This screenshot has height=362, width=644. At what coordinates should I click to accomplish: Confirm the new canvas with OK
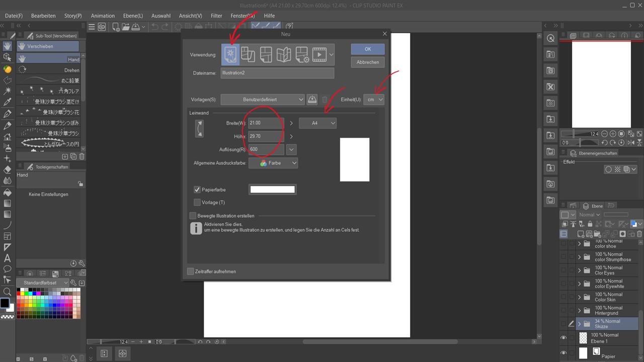[x=368, y=49]
